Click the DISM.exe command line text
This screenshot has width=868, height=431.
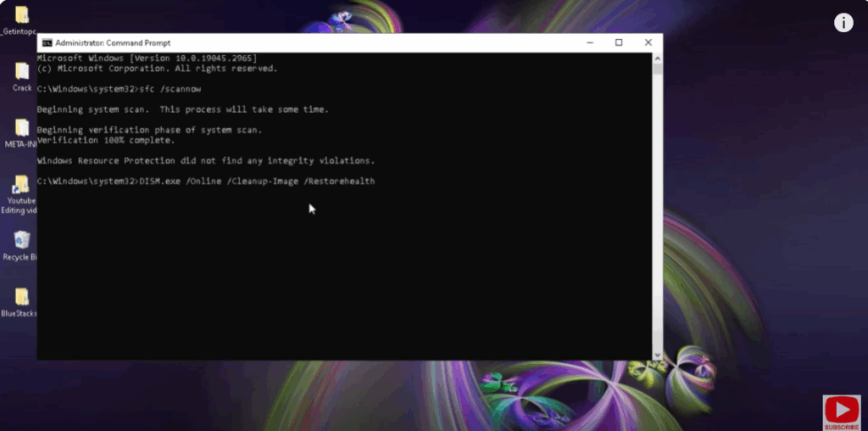click(256, 182)
